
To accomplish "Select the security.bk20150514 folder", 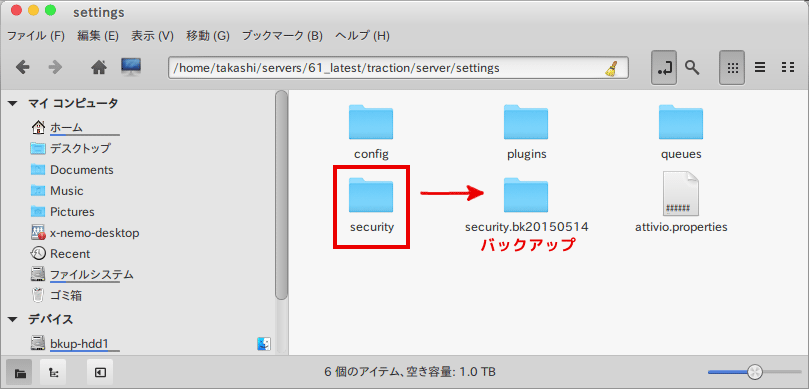I will click(x=526, y=204).
